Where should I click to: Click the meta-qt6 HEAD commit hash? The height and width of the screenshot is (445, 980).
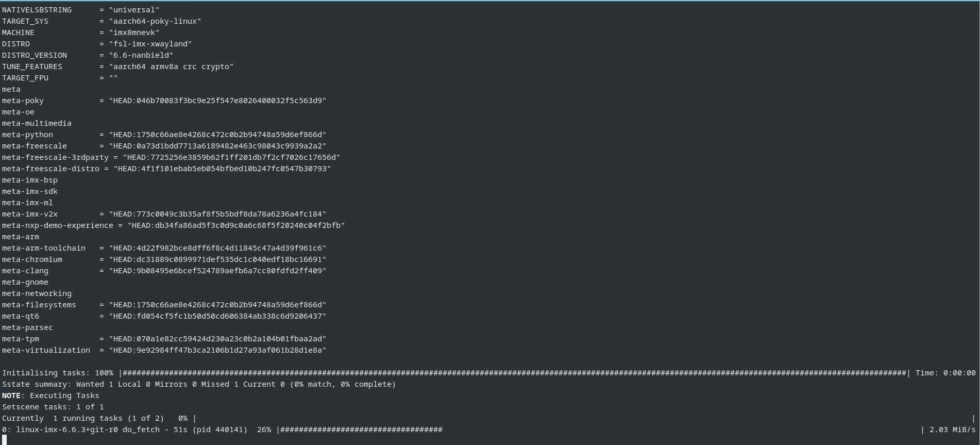click(x=217, y=316)
